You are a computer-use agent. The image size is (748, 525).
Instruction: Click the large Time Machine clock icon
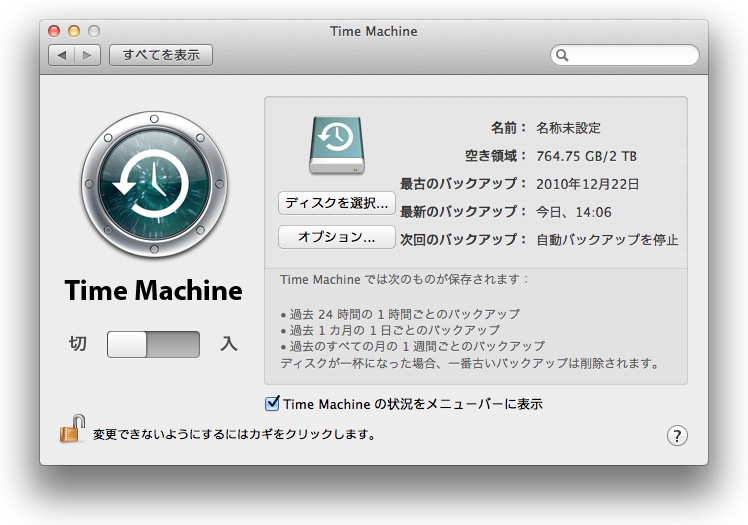tap(154, 185)
